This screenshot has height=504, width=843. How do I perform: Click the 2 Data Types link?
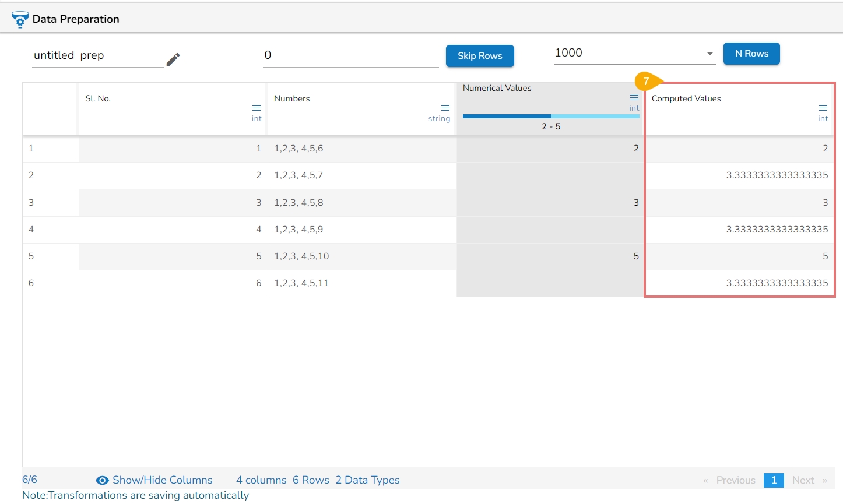click(x=367, y=480)
